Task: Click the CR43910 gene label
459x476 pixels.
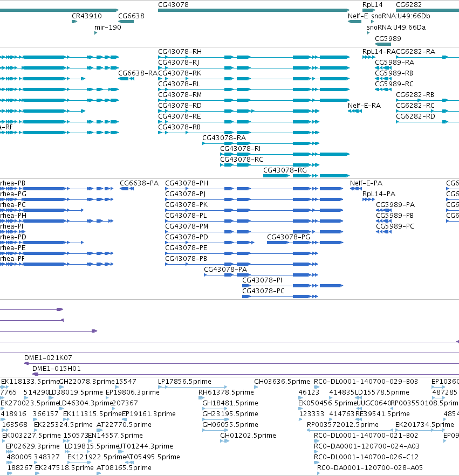Action: 87,16
